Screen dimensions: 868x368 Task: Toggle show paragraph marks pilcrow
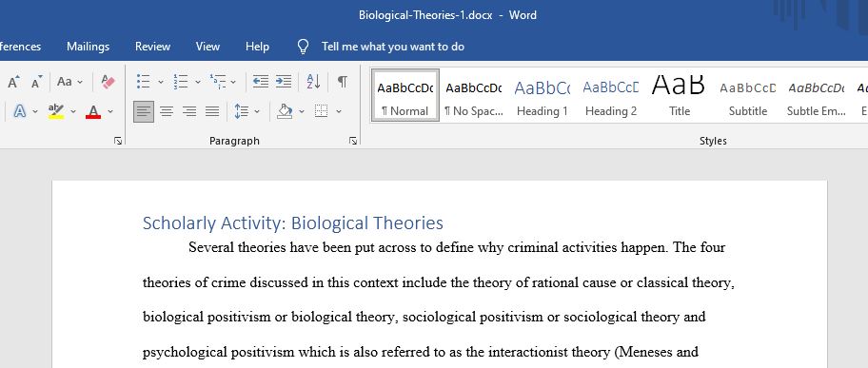click(x=343, y=82)
